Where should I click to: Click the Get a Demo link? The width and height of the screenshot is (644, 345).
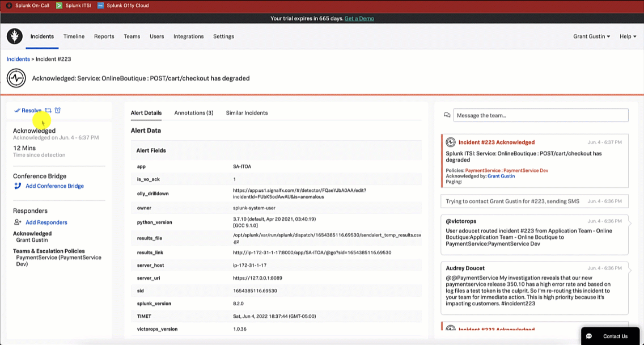(359, 18)
